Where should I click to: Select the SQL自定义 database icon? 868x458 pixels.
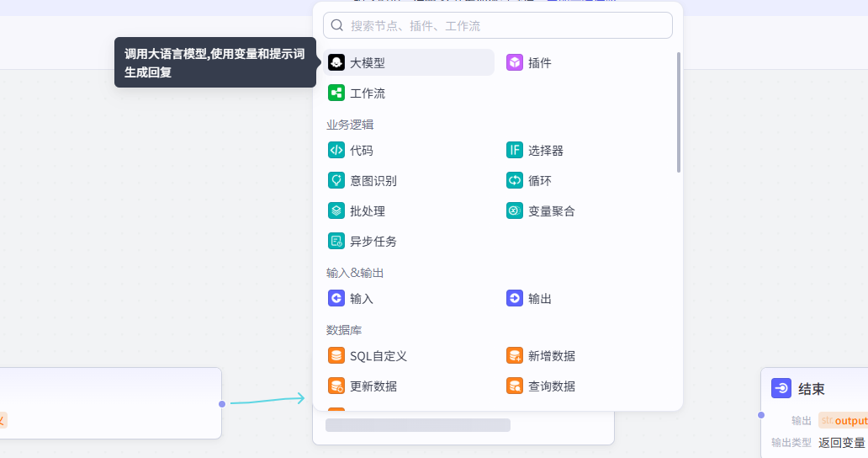click(x=336, y=355)
